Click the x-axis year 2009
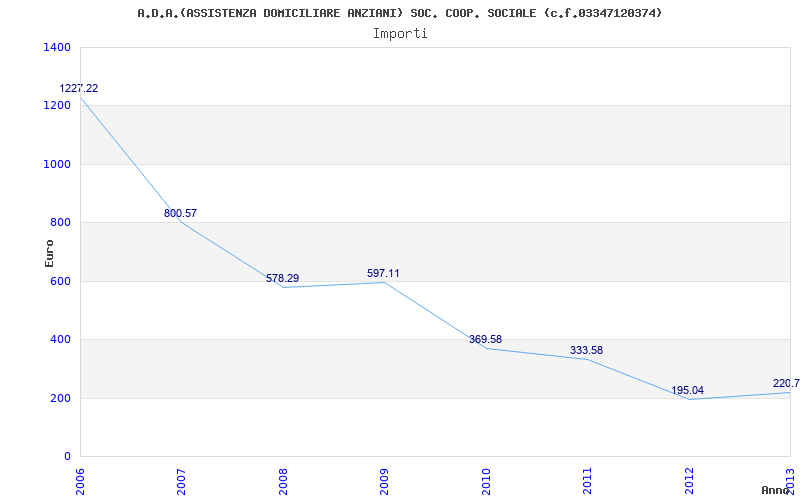Viewport: 800px width, 500px height. [384, 482]
